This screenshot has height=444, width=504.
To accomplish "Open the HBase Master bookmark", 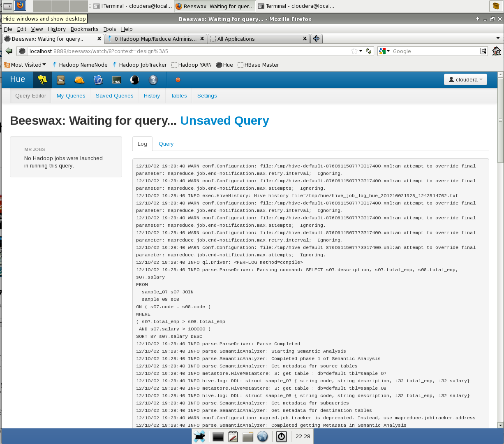I will [258, 65].
